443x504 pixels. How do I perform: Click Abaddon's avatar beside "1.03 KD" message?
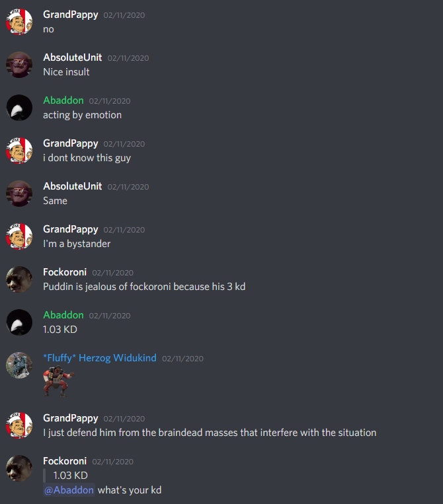(x=19, y=322)
